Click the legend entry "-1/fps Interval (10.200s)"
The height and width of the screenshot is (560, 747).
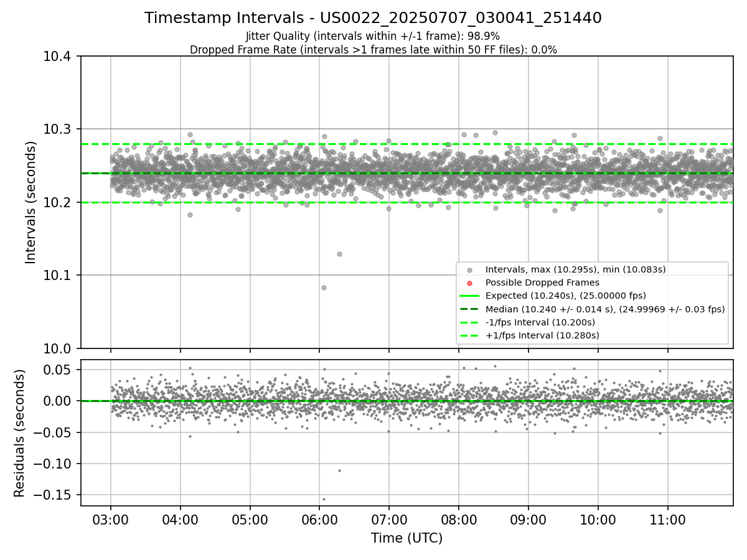pyautogui.click(x=540, y=322)
